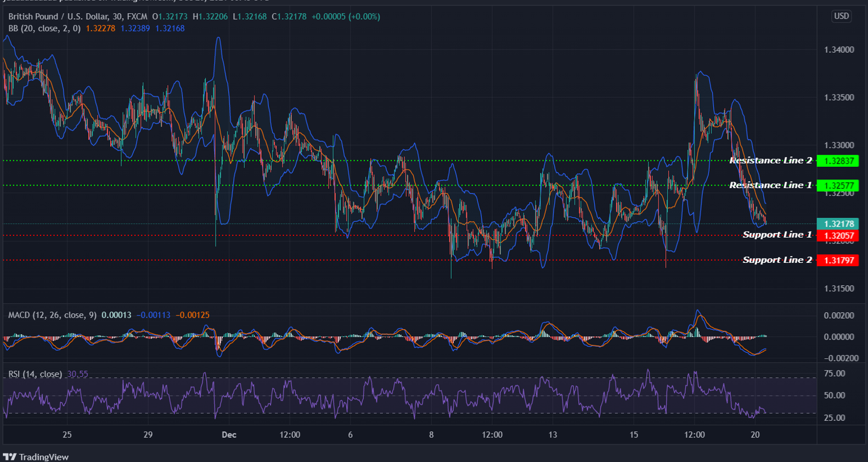Click the green 1.32837 price tag
Screen dimensions: 868x462
[838, 161]
